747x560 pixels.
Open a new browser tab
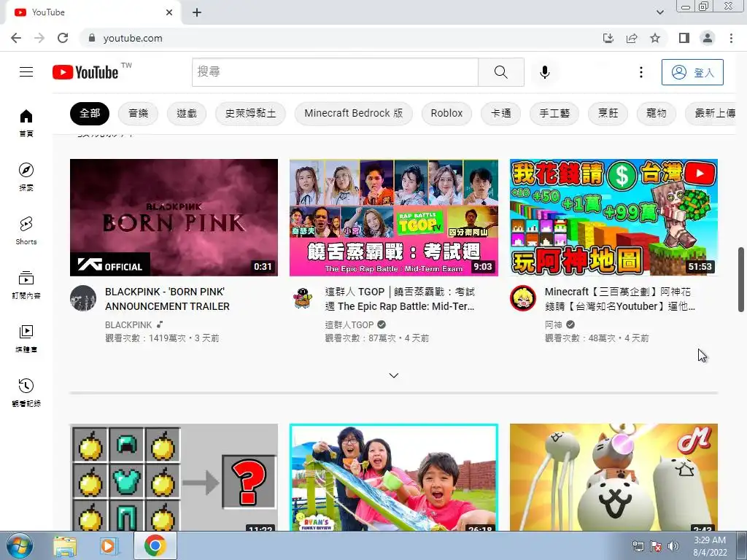(x=197, y=12)
